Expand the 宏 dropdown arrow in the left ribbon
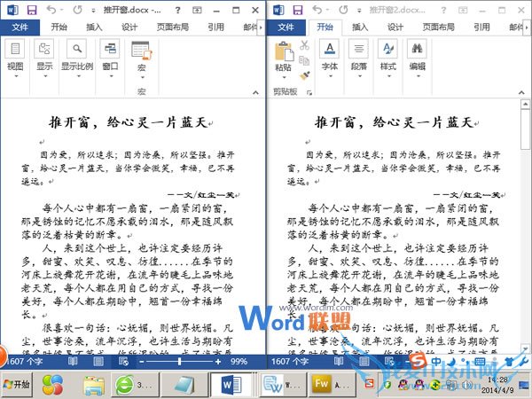The width and height of the screenshot is (532, 399). coord(142,77)
